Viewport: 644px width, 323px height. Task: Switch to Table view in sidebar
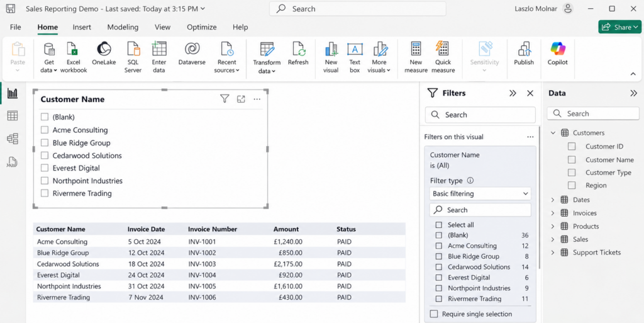(x=13, y=116)
